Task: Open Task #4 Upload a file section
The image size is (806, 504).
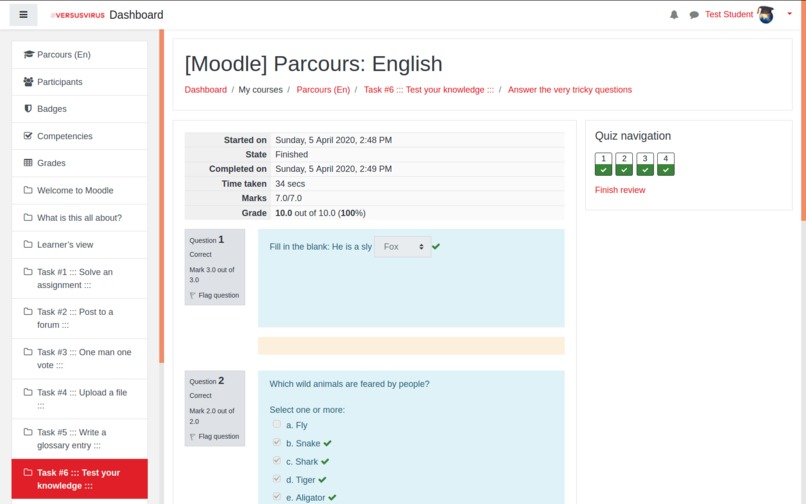Action: pos(80,399)
